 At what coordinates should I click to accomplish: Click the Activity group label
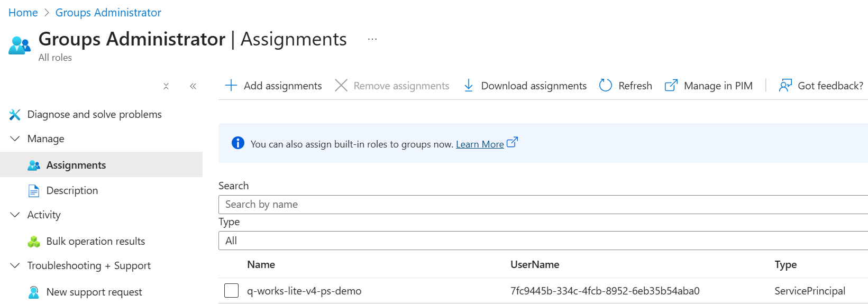pyautogui.click(x=44, y=215)
